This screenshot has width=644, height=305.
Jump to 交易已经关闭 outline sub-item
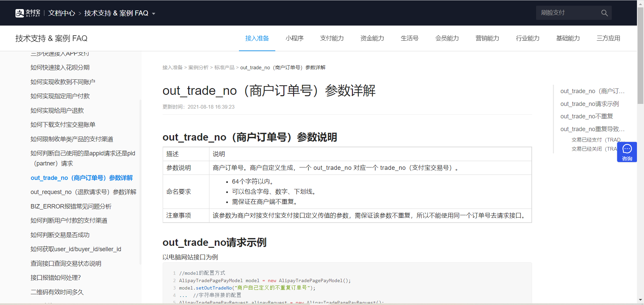tap(594, 149)
